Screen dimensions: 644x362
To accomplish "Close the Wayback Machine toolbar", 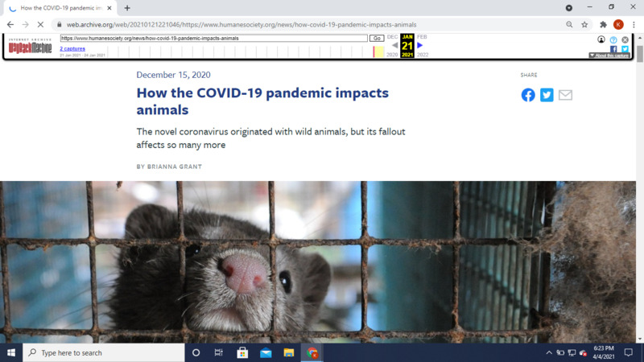I will point(625,39).
